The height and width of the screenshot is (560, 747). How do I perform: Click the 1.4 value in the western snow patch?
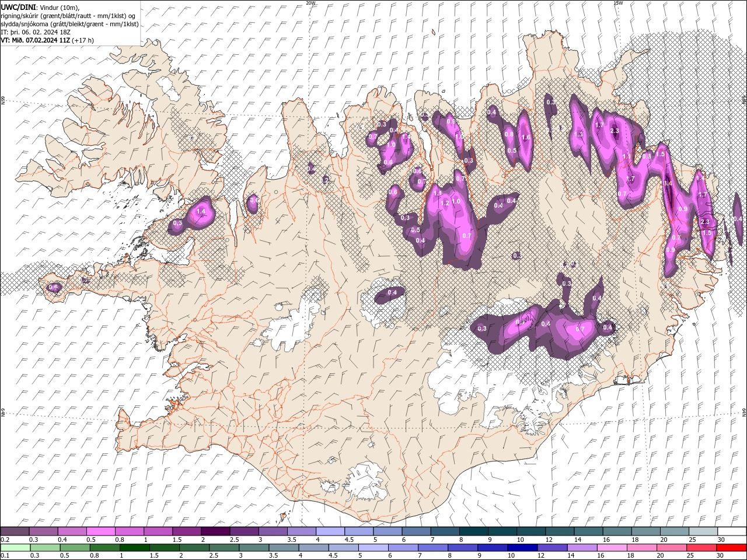coord(201,212)
